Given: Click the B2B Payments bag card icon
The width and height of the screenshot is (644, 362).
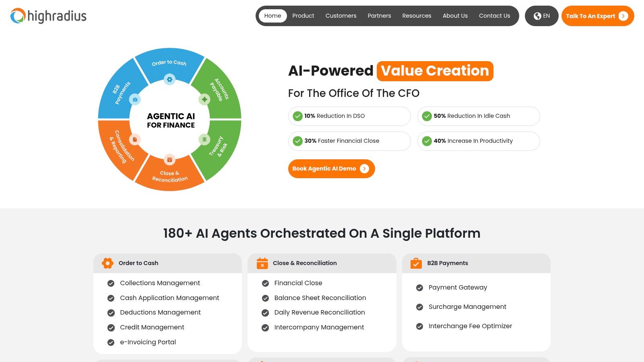Looking at the screenshot, I should (416, 263).
